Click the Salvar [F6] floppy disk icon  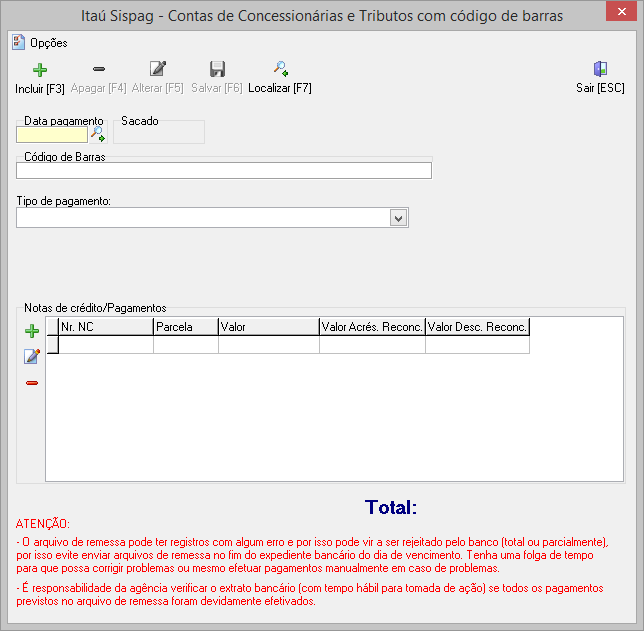(x=217, y=69)
